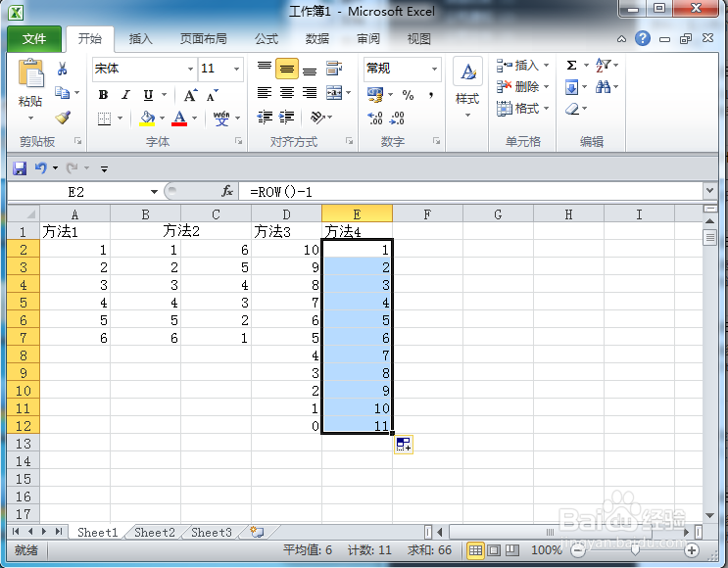Viewport: 728px width, 568px height.
Task: Open the 宋体 font name dropdown
Action: (x=190, y=70)
